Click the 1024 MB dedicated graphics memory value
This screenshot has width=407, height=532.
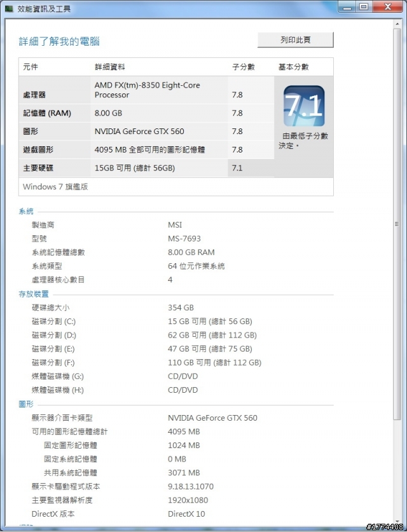184,445
